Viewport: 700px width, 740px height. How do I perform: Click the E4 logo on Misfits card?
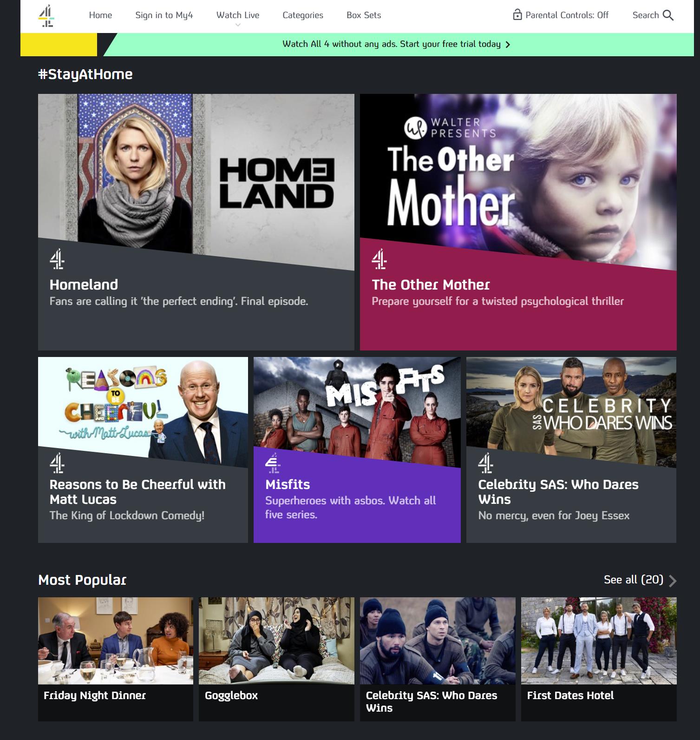(x=273, y=463)
